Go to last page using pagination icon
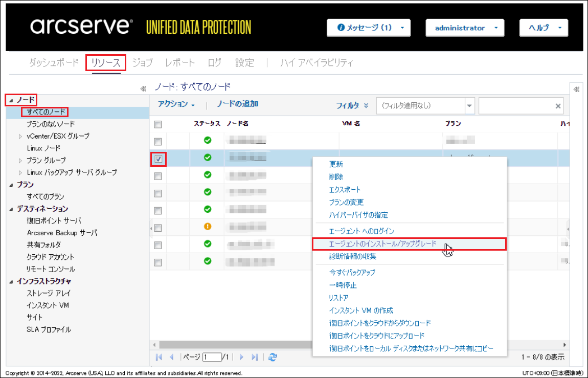This screenshot has height=378, width=588. click(x=255, y=357)
